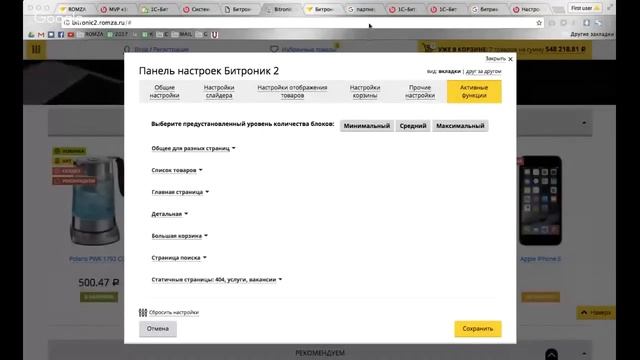Expand the Список товаров section
Image resolution: width=640 pixels, height=360 pixels.
click(x=177, y=170)
